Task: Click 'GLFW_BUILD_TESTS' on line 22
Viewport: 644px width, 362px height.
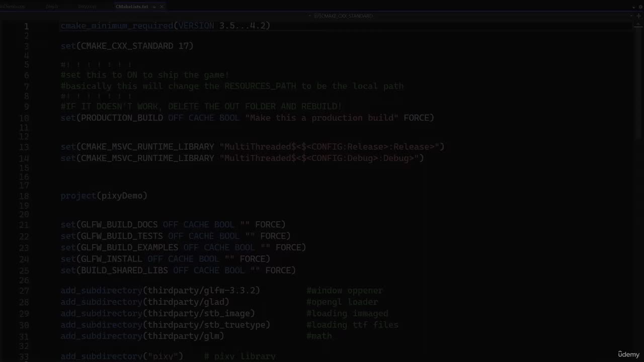Action: coord(122,236)
